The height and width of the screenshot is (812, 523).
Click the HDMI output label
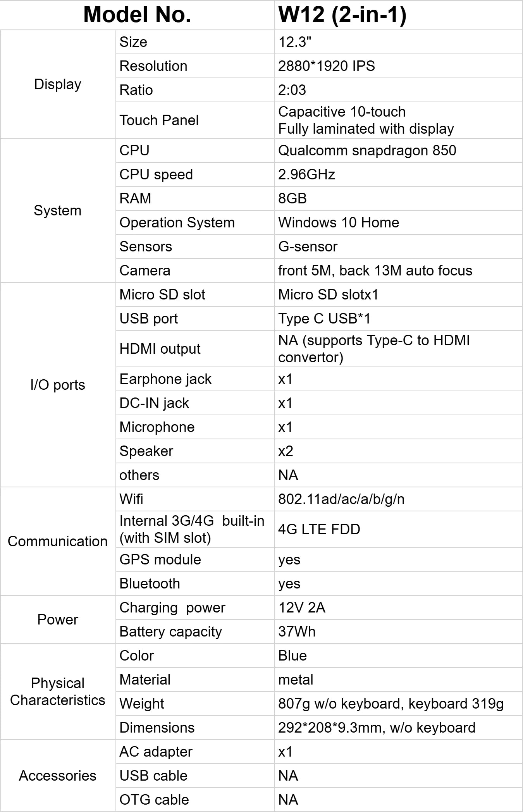[x=160, y=349]
